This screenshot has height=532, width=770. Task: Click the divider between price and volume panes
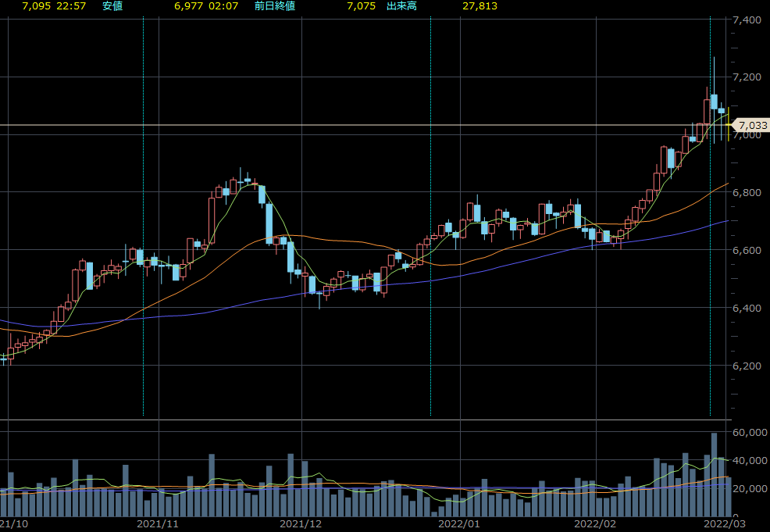[x=364, y=420]
